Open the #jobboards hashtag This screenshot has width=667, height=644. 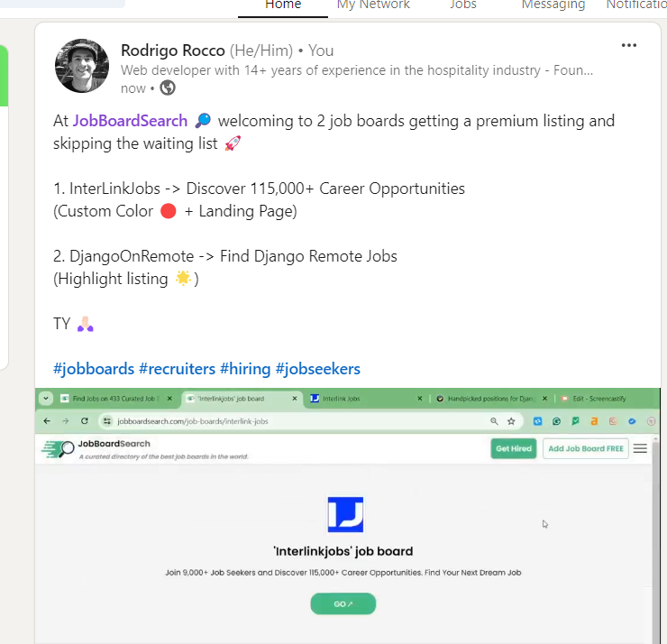(94, 369)
